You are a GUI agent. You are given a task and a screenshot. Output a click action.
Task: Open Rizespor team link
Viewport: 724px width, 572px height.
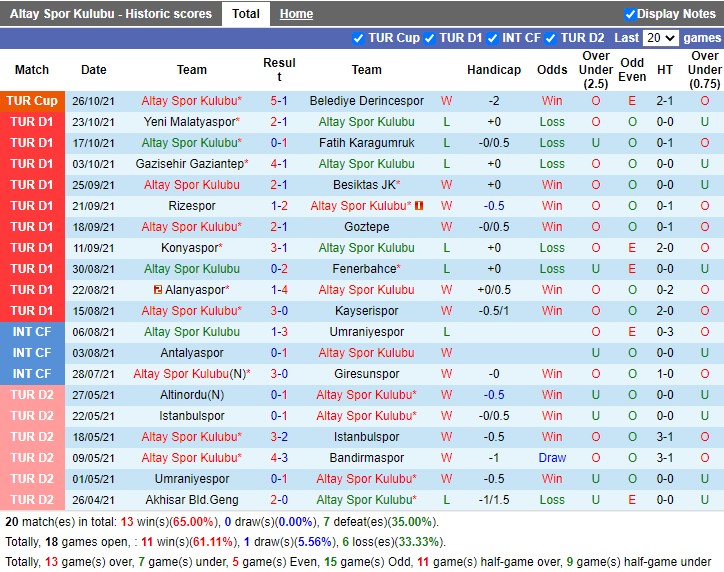click(192, 206)
